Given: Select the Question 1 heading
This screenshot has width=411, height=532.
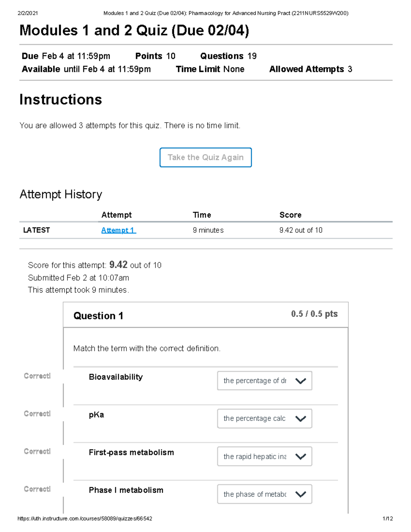Looking at the screenshot, I should click(99, 316).
